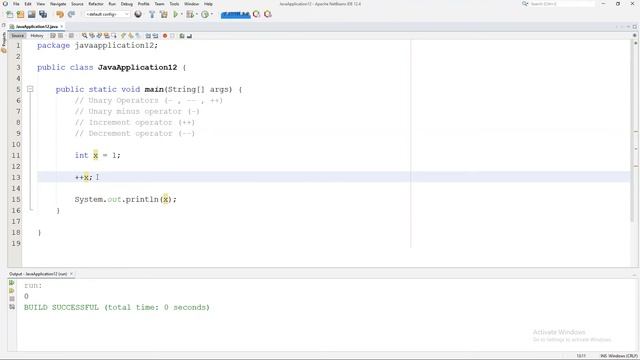Save all files with the Save All icon

pos(43,14)
